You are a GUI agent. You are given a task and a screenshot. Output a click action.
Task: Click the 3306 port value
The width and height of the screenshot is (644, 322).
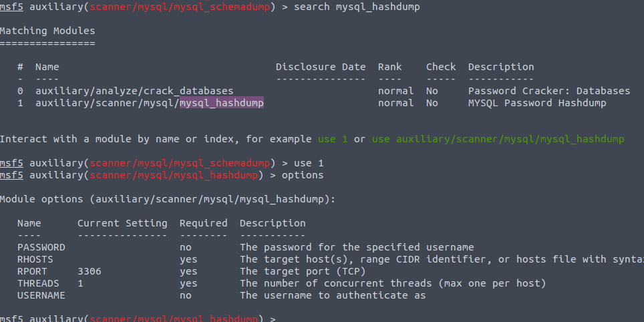(x=90, y=271)
